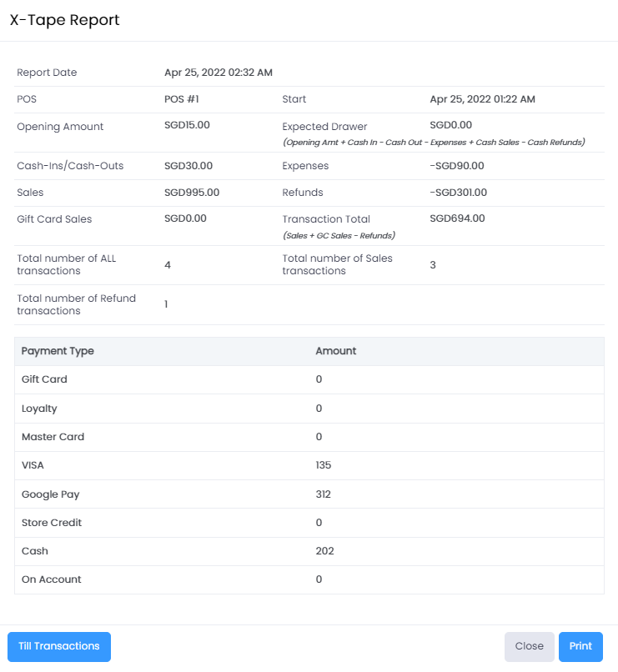Select the Transaction Total amount SGD694.00
The height and width of the screenshot is (672, 618).
457,218
